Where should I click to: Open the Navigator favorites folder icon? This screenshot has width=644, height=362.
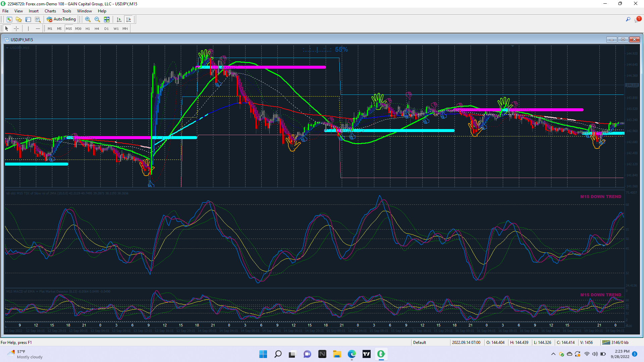pos(19,19)
